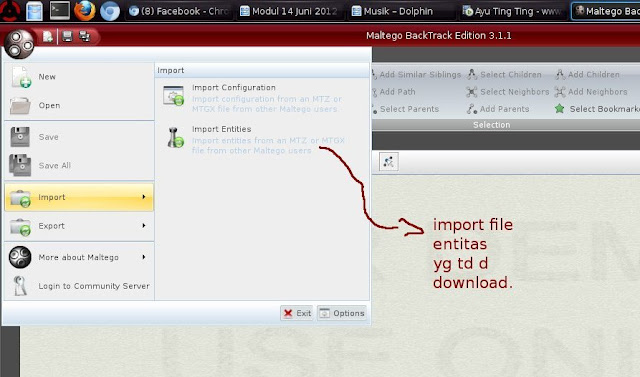
Task: Select Save in the application menu
Action: (x=79, y=137)
